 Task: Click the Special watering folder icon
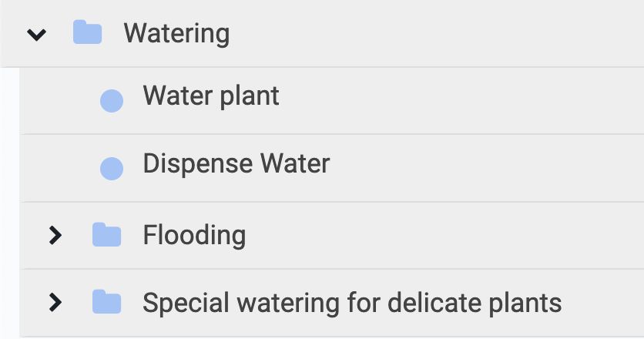pyautogui.click(x=107, y=301)
